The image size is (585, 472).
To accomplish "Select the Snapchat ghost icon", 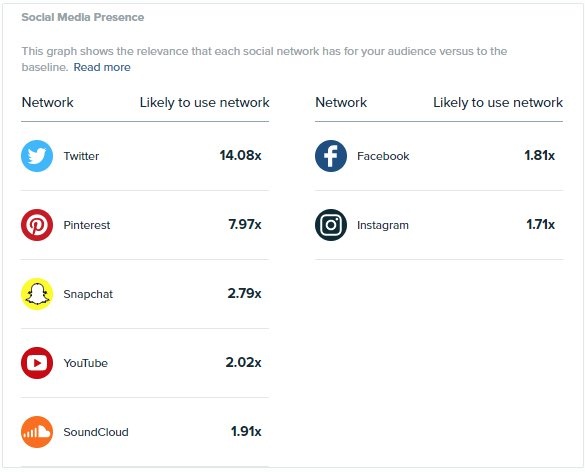I will 37,294.
